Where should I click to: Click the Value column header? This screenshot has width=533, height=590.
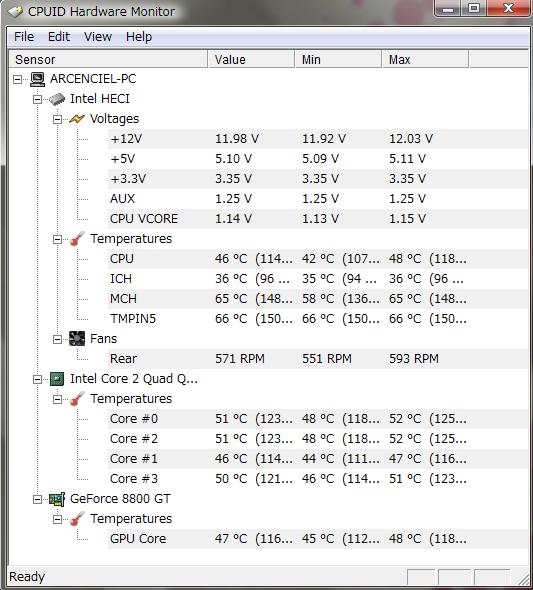(x=251, y=59)
